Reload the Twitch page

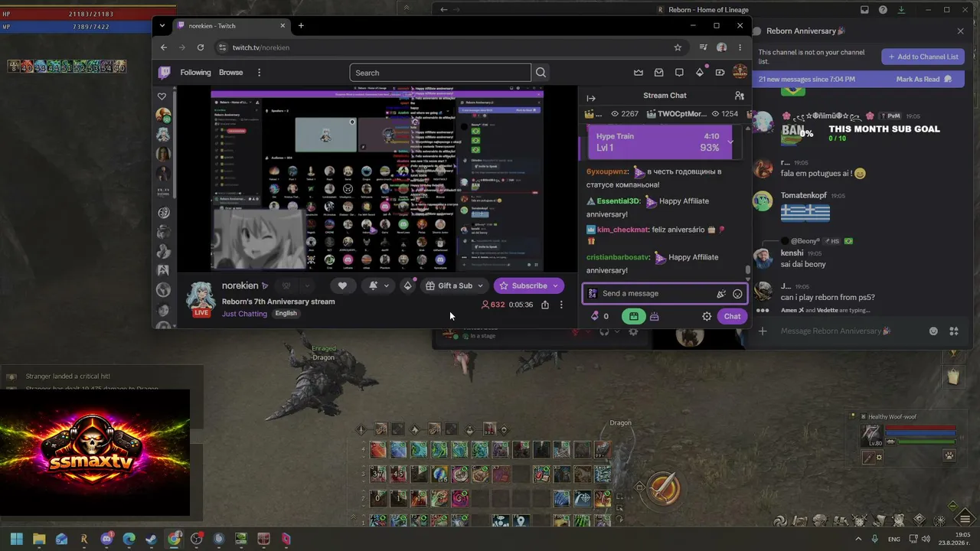pos(201,47)
